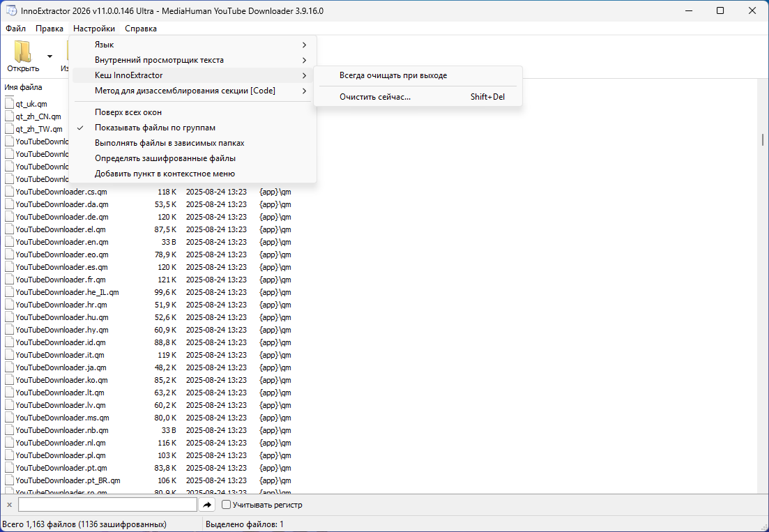Open the dropdown arrow beside Открыть

[50, 56]
